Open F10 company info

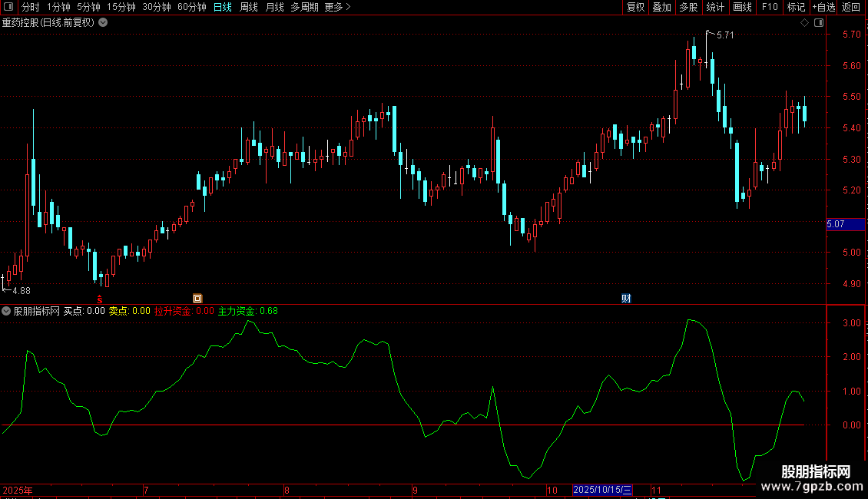click(770, 7)
